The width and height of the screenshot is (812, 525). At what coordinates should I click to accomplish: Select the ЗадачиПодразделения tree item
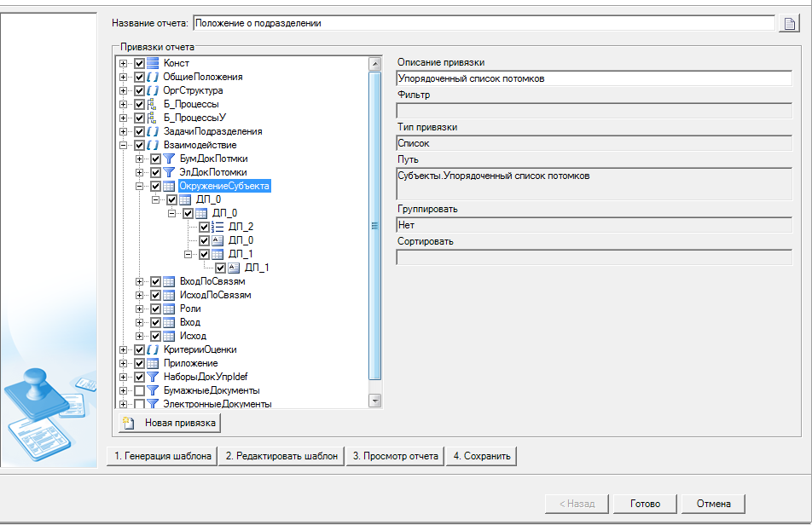click(x=212, y=131)
